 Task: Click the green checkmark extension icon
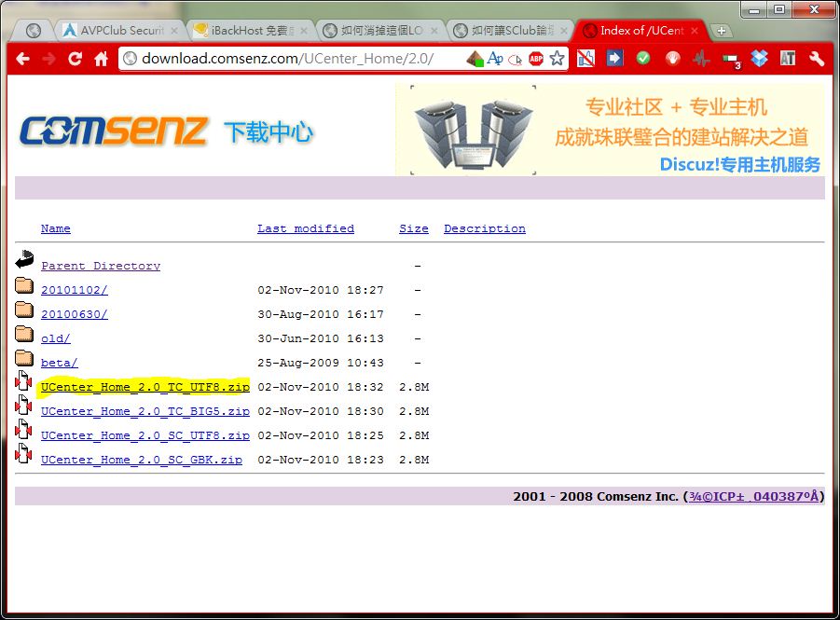pos(643,59)
